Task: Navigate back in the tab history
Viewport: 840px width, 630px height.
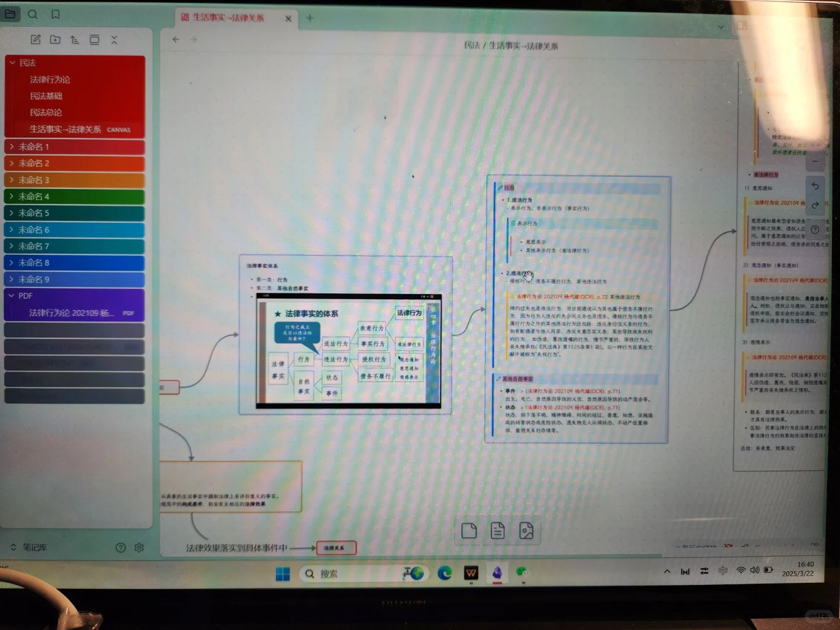Action: tap(176, 40)
